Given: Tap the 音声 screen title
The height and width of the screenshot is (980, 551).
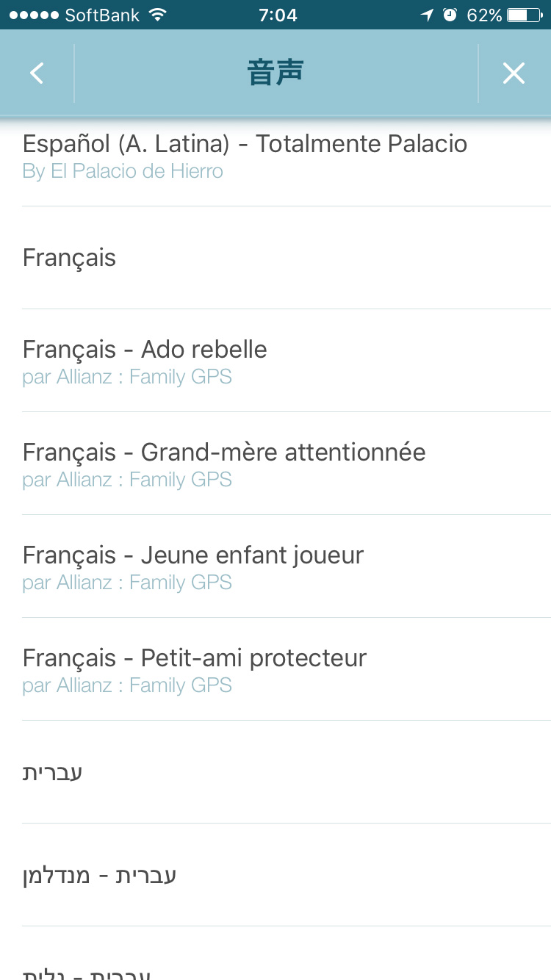Looking at the screenshot, I should point(275,73).
